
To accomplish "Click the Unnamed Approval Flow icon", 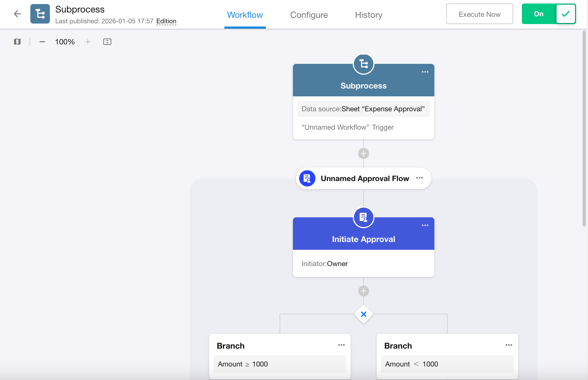I will point(307,178).
